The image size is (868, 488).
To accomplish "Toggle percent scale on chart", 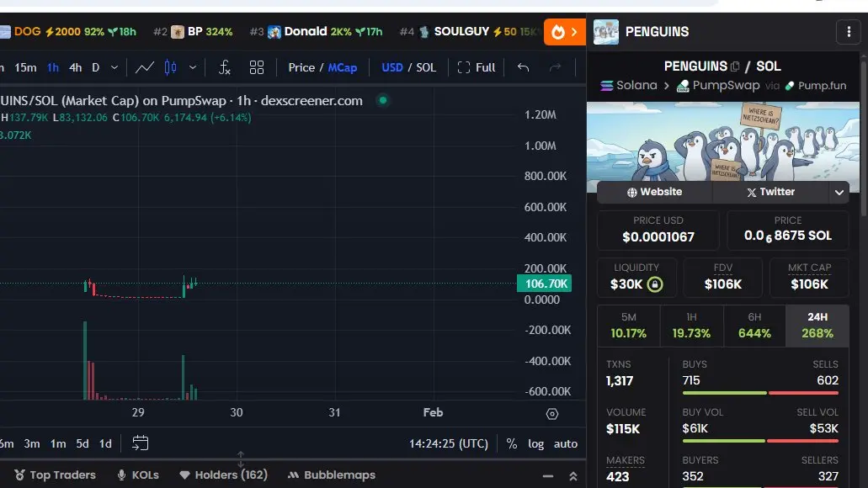I will [x=512, y=443].
